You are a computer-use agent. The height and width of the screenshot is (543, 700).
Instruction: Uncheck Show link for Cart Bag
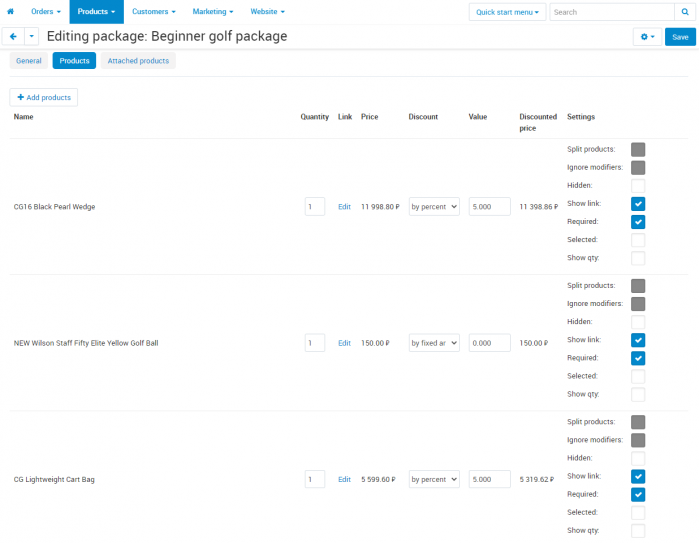tap(638, 476)
